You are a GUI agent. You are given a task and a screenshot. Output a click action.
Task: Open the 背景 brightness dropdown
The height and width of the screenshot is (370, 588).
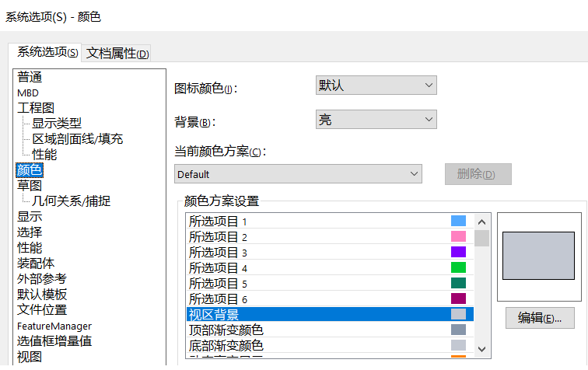tap(376, 120)
